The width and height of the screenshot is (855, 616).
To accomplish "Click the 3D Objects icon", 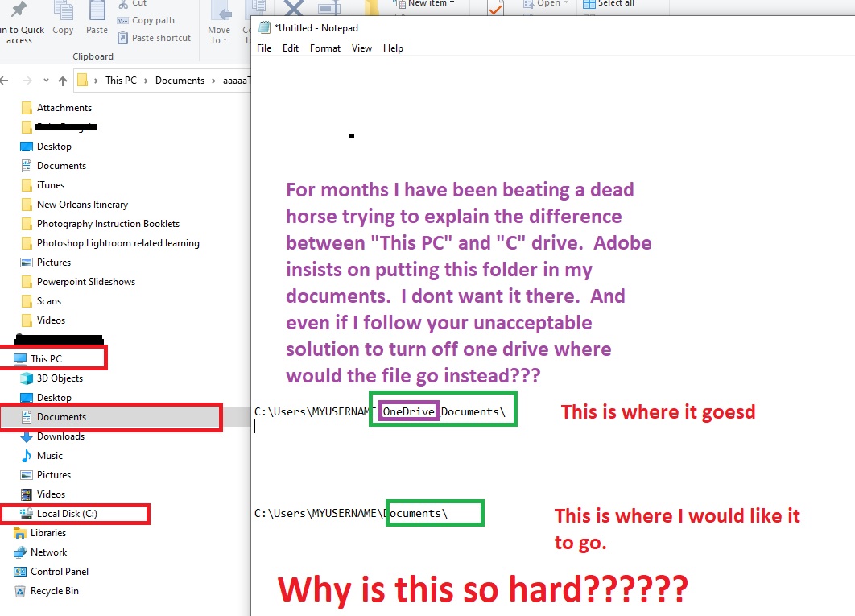I will click(x=27, y=378).
